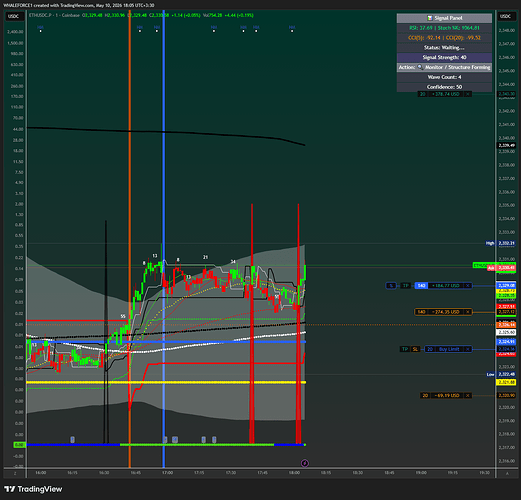Image resolution: width=521 pixels, height=500 pixels.
Task: Click the purple lightning bolt event icon
Action: (x=305, y=463)
